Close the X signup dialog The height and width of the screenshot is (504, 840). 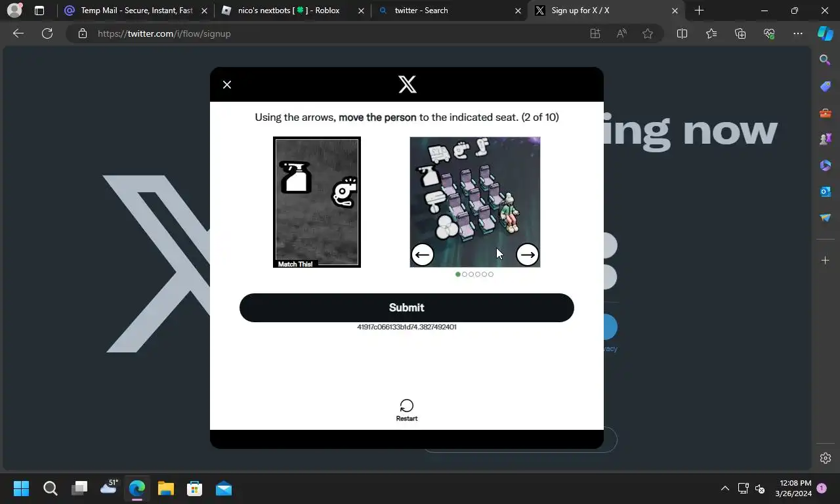227,85
